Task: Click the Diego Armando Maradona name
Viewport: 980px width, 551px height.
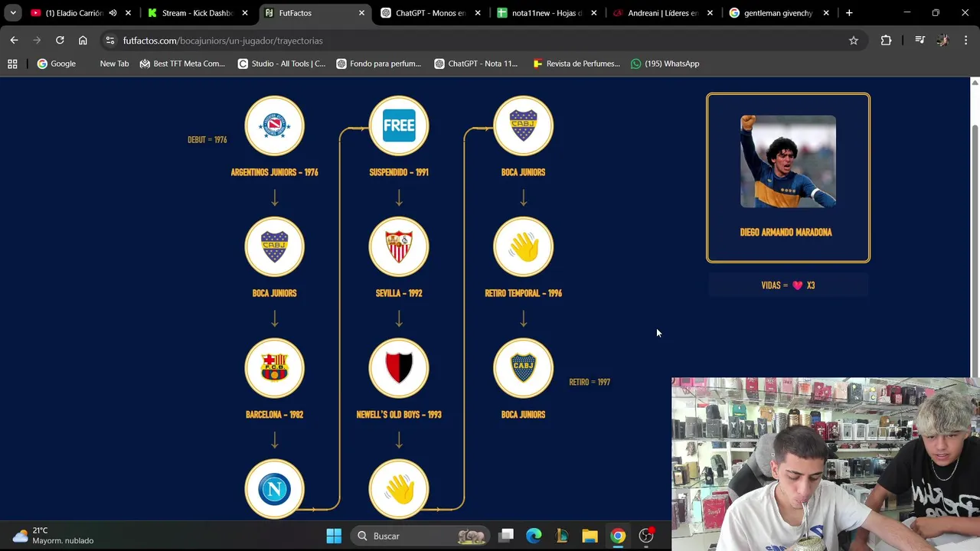Action: click(786, 232)
